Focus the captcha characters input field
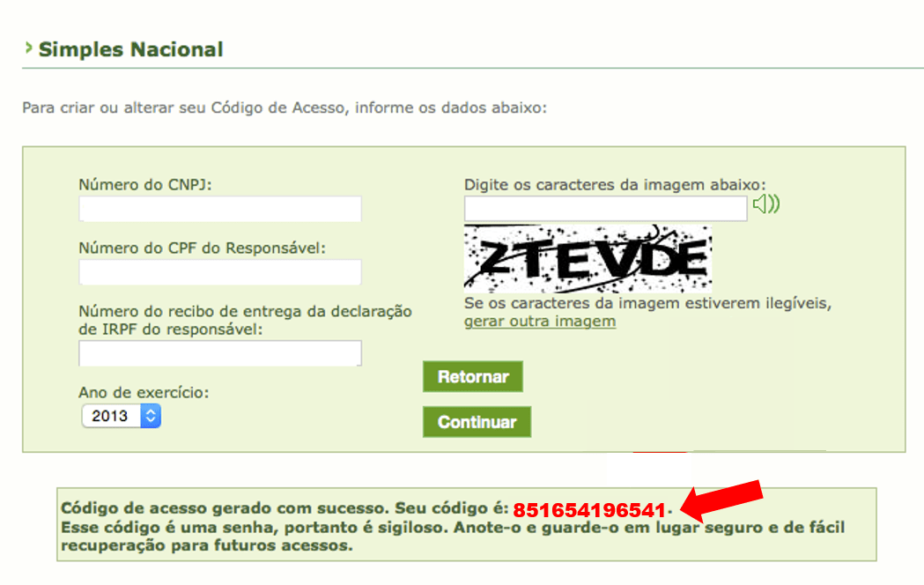Image resolution: width=924 pixels, height=585 pixels. click(x=605, y=209)
